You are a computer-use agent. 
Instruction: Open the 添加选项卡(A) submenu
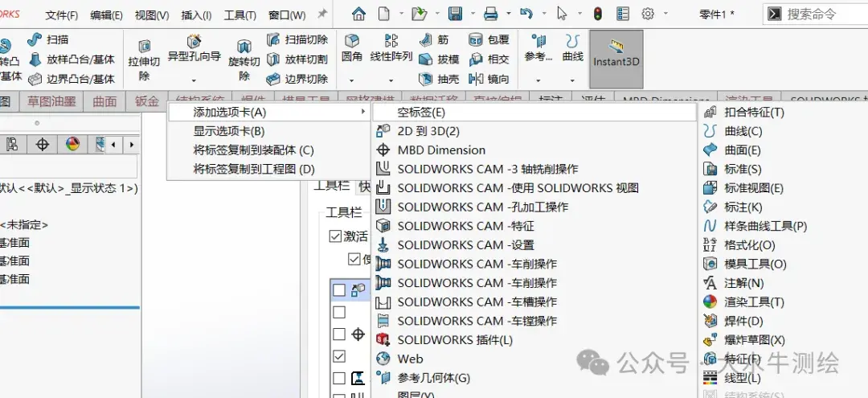(268, 113)
